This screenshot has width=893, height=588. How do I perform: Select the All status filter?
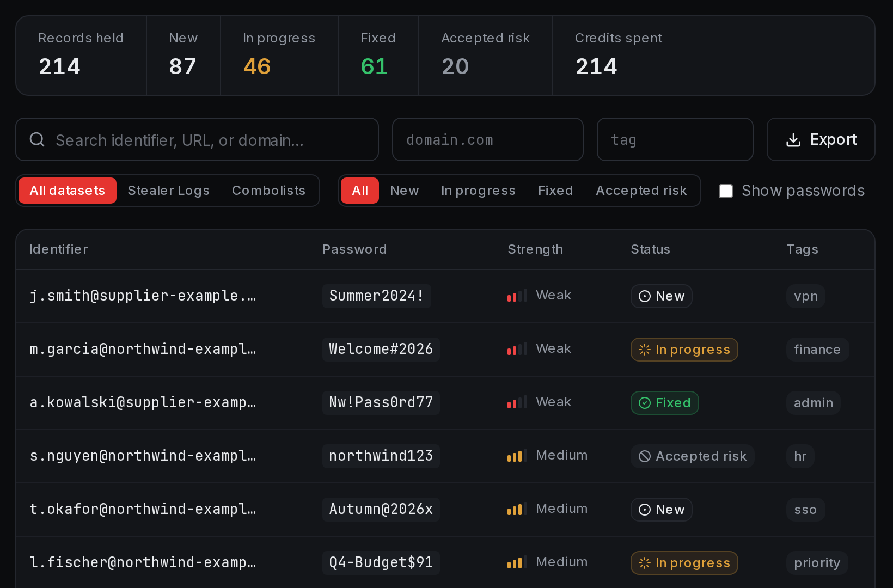tap(360, 191)
